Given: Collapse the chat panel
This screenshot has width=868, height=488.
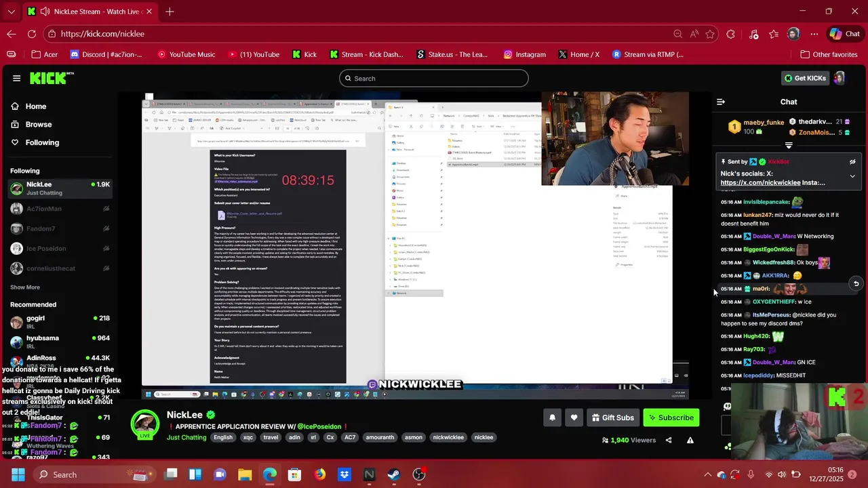Looking at the screenshot, I should [721, 102].
